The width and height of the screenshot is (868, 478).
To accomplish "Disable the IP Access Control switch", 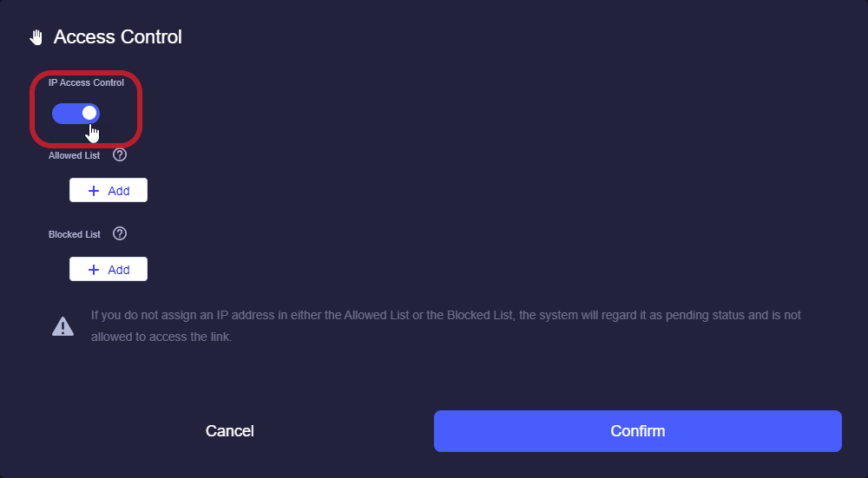I will point(76,114).
